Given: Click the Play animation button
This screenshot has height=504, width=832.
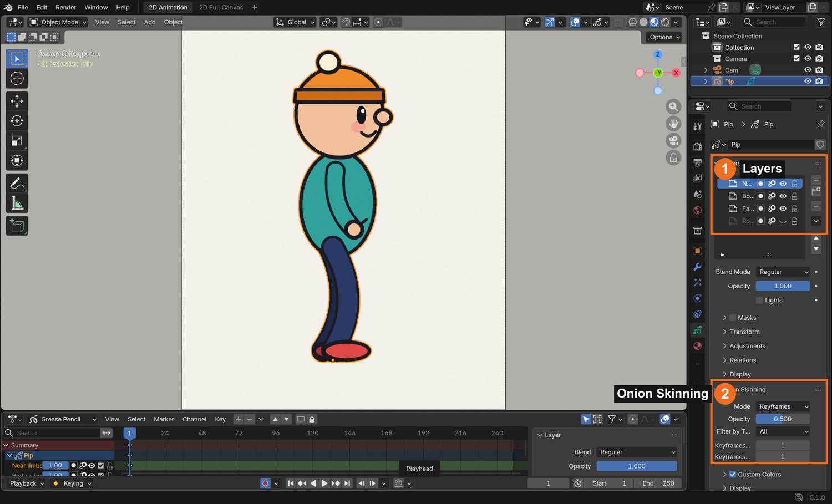Looking at the screenshot, I should click(324, 483).
